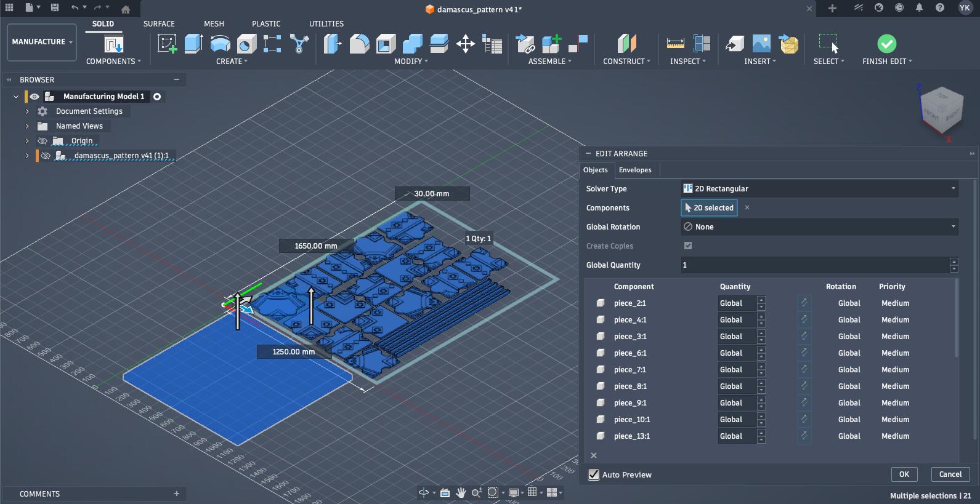Click the Measure tool in Inspect
980x504 pixels.
pyautogui.click(x=675, y=44)
